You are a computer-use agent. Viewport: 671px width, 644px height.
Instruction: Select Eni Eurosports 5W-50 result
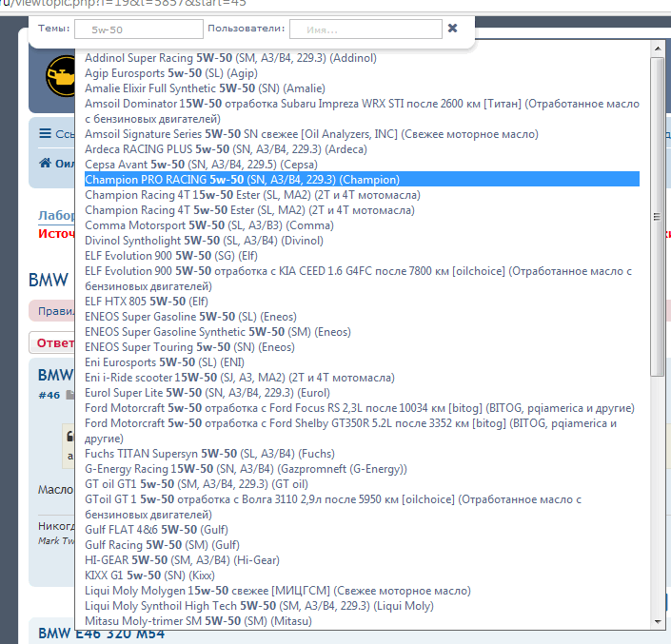click(x=165, y=362)
